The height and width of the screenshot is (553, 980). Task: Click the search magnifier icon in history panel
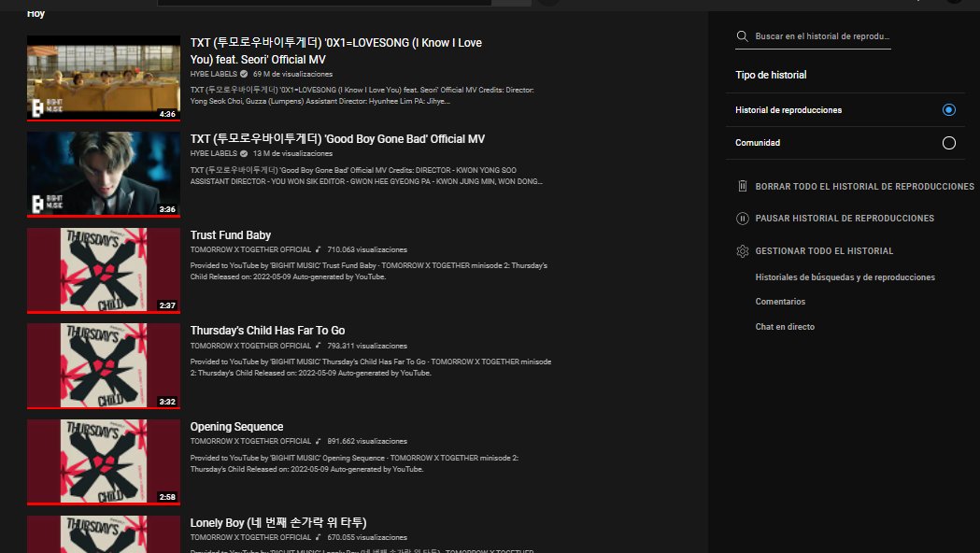[742, 36]
